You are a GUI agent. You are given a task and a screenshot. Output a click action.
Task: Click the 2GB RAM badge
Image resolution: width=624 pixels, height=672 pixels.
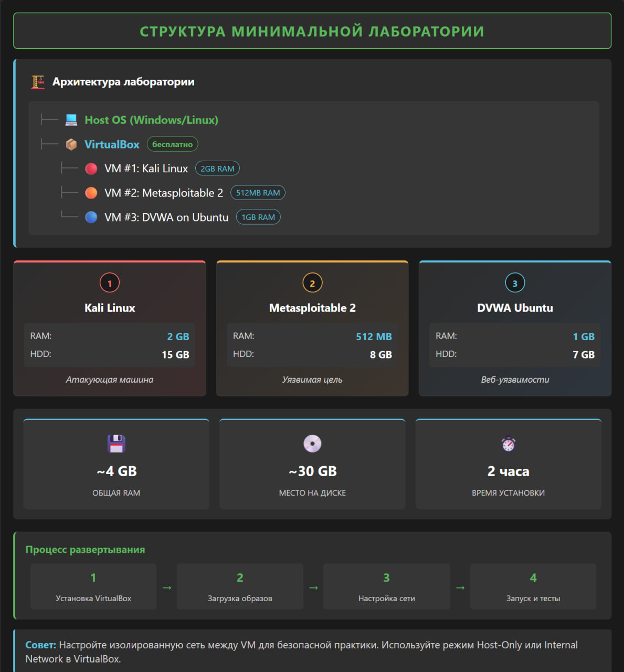click(217, 169)
